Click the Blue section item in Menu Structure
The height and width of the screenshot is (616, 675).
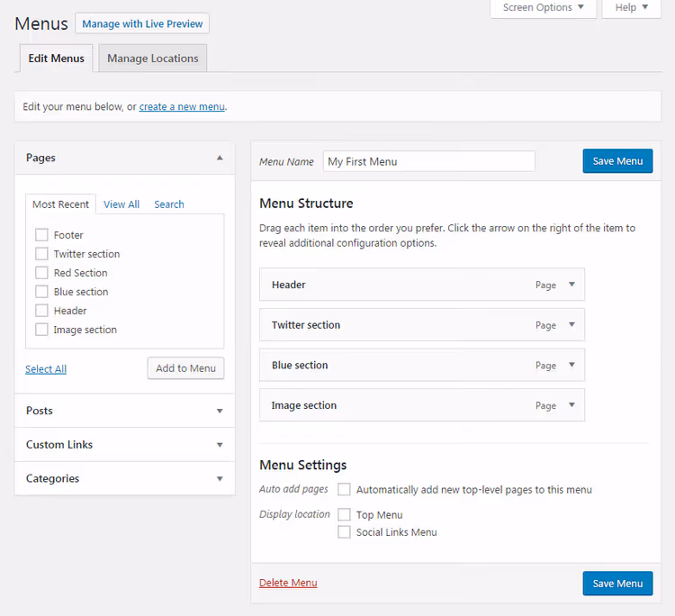point(422,365)
